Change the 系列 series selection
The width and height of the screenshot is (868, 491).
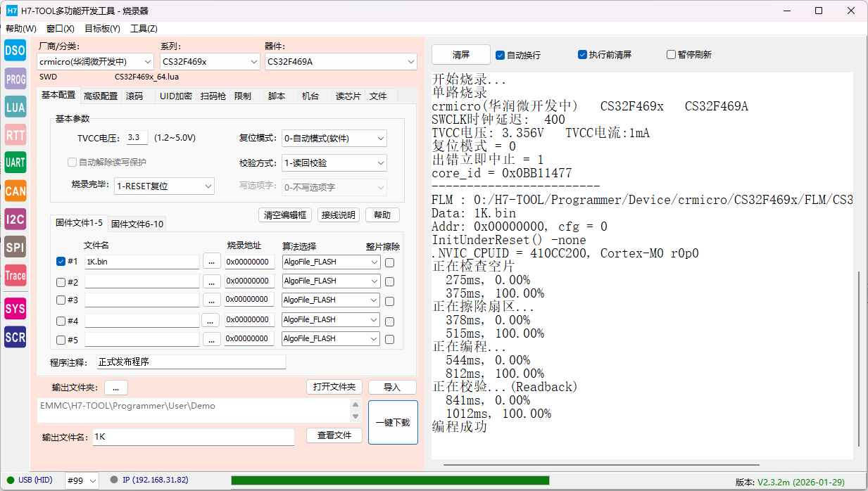coord(210,61)
